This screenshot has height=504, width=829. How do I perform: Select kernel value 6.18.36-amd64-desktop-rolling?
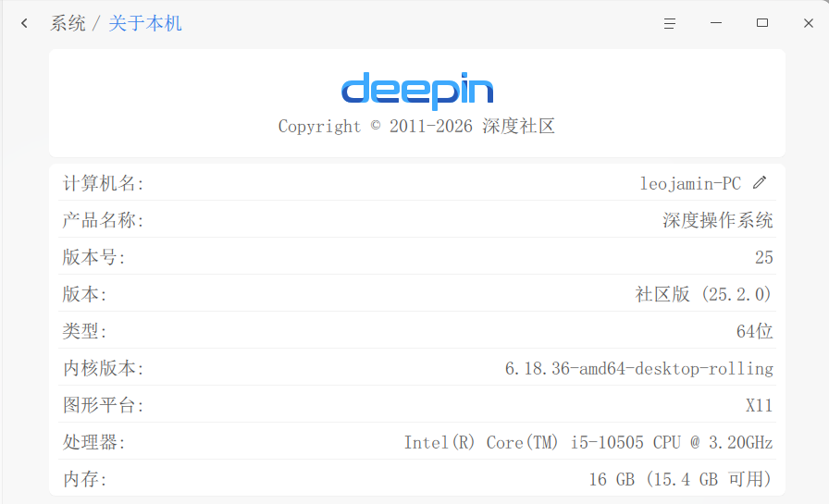pos(639,368)
